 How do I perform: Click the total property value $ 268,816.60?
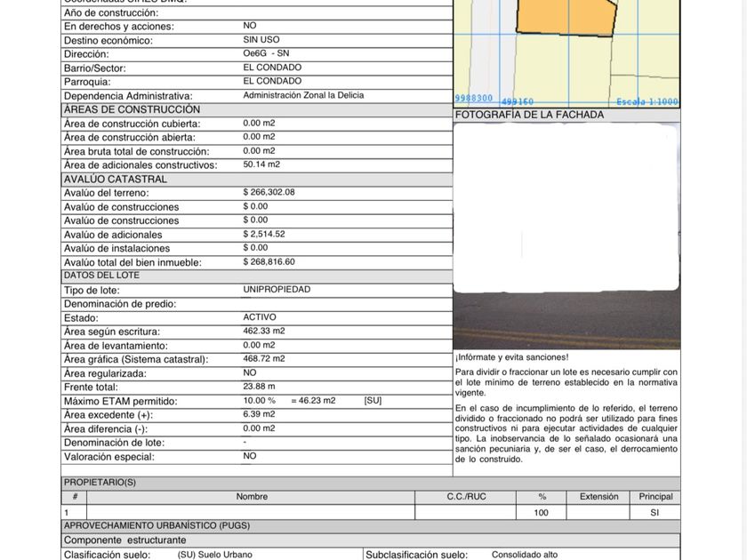[x=269, y=262]
